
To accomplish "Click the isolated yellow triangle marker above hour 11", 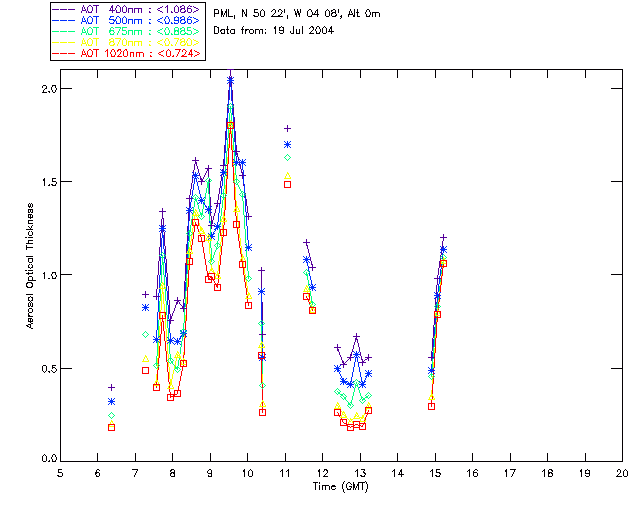I will (x=287, y=176).
